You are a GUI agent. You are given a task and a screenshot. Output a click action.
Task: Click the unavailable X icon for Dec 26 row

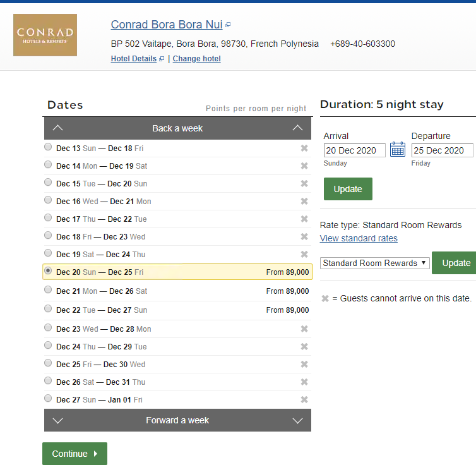[x=304, y=382]
